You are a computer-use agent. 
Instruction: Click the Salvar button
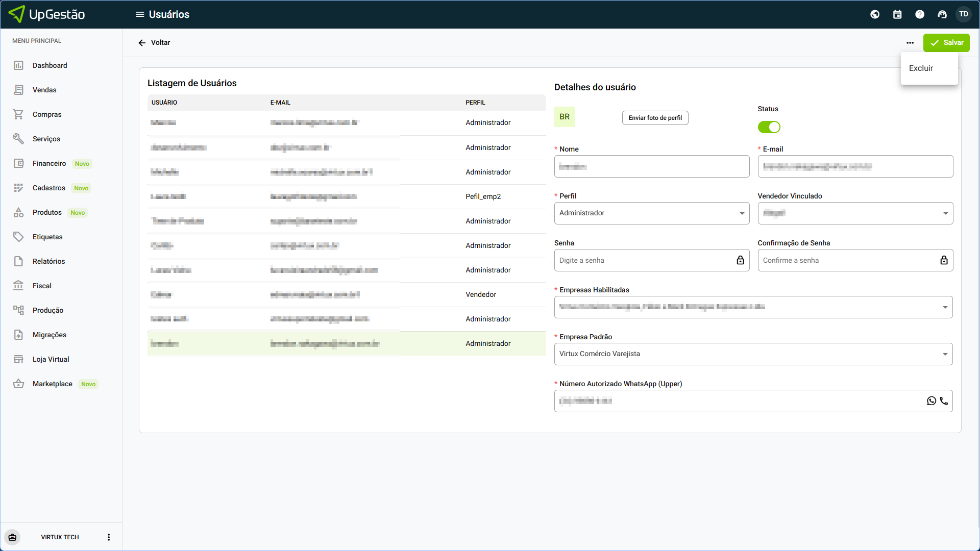[946, 43]
